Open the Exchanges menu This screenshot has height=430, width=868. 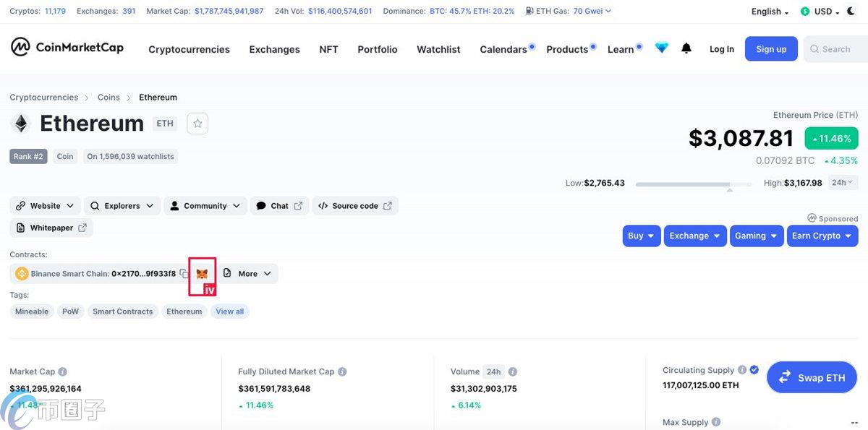(274, 49)
